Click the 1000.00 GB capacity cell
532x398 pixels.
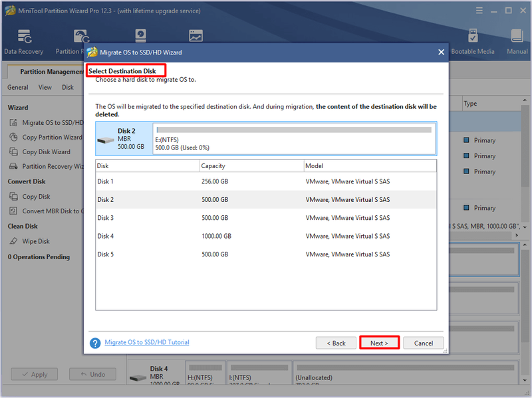217,236
